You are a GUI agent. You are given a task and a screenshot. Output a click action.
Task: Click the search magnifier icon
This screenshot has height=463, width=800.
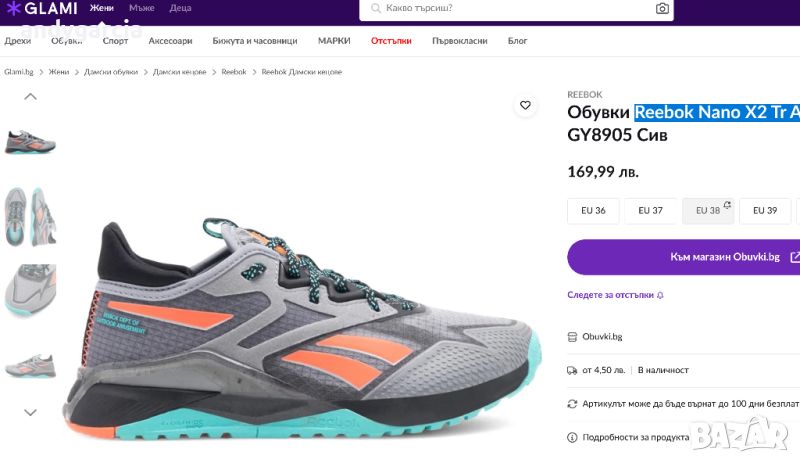[x=375, y=8]
